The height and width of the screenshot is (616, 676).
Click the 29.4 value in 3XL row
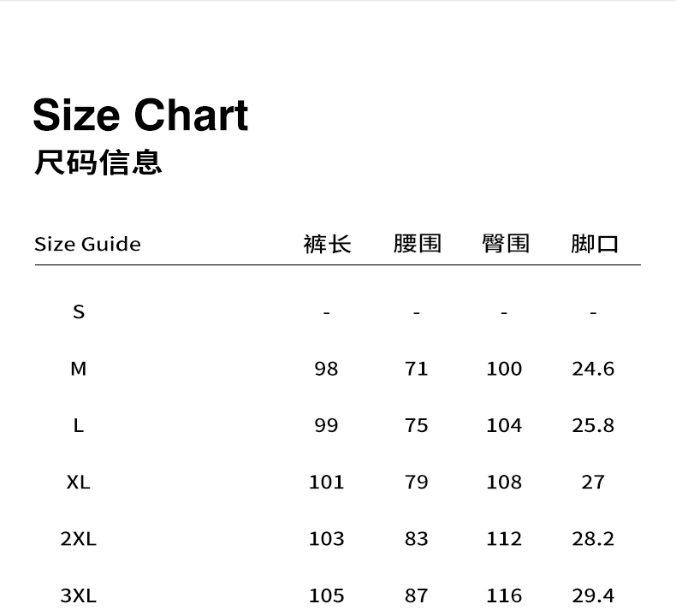tap(593, 595)
